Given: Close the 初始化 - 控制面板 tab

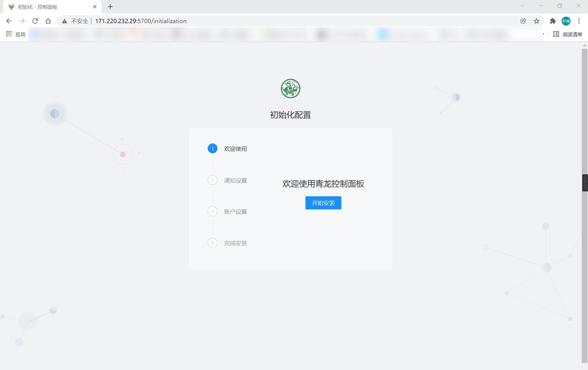Looking at the screenshot, I should tap(95, 7).
